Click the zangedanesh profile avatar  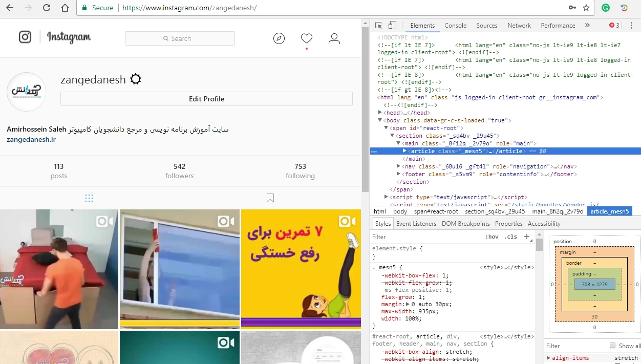point(27,92)
